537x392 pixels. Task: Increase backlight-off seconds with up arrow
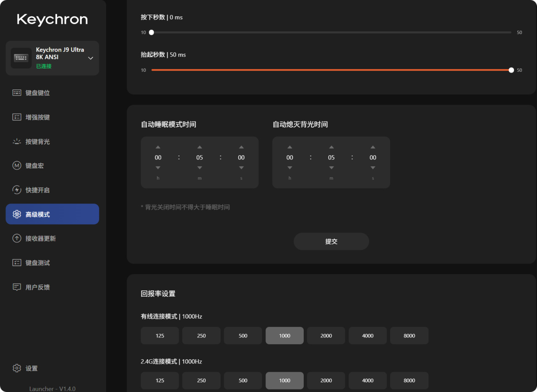coord(373,147)
